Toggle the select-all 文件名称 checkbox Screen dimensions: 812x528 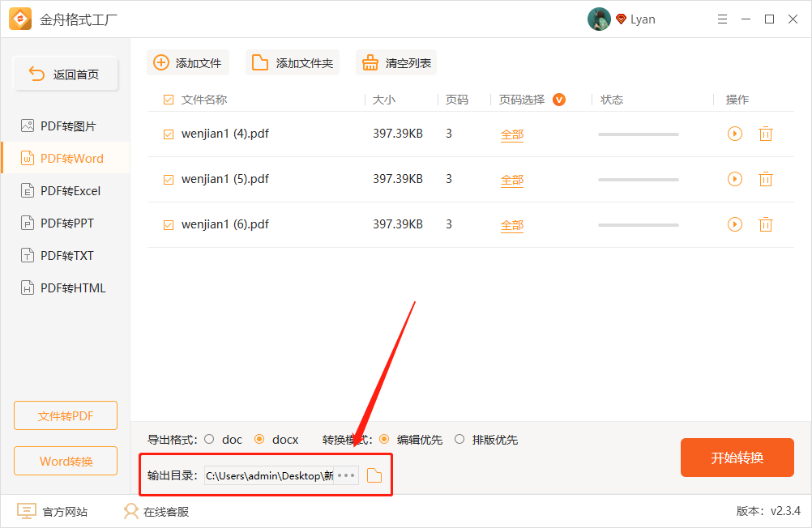(169, 100)
